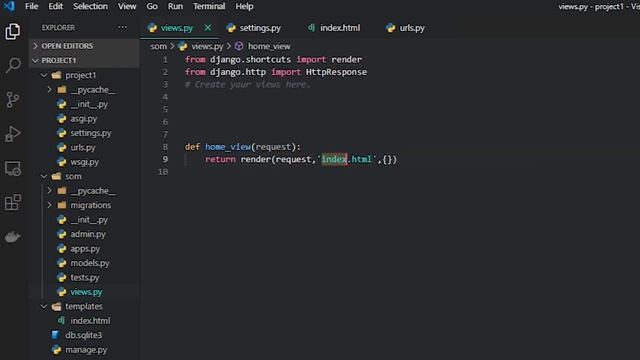Expand the Open Editors section

pos(84,46)
